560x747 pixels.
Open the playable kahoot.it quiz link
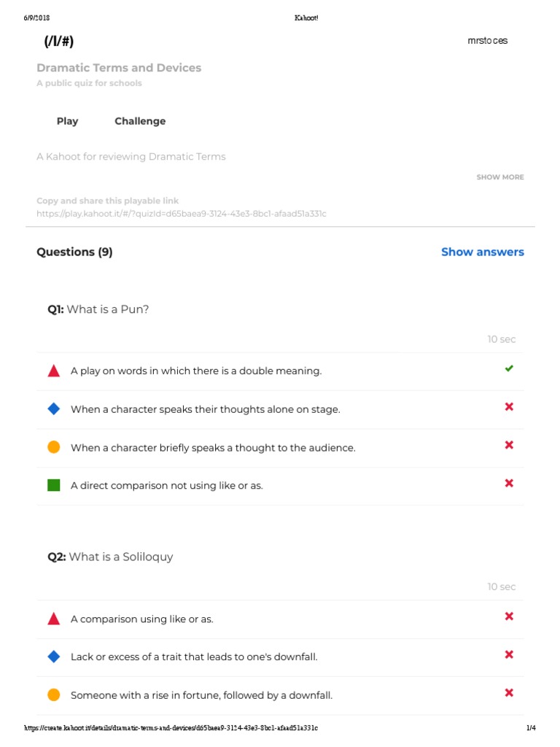(182, 214)
